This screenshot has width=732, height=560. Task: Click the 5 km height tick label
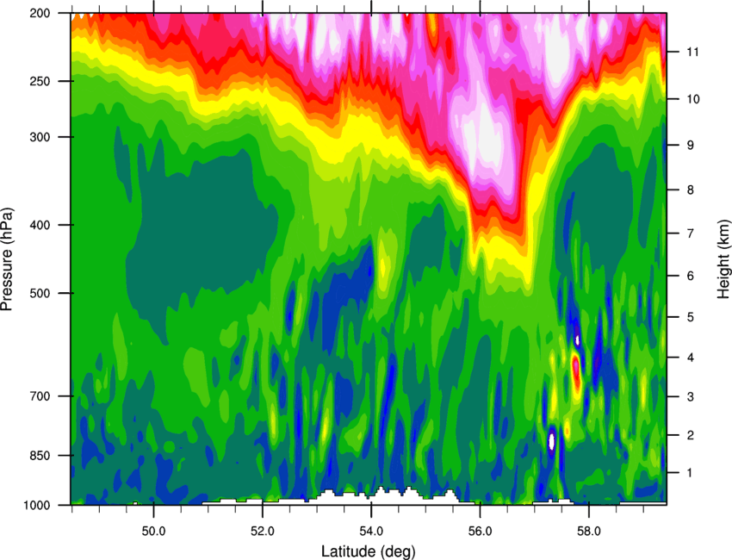point(690,317)
